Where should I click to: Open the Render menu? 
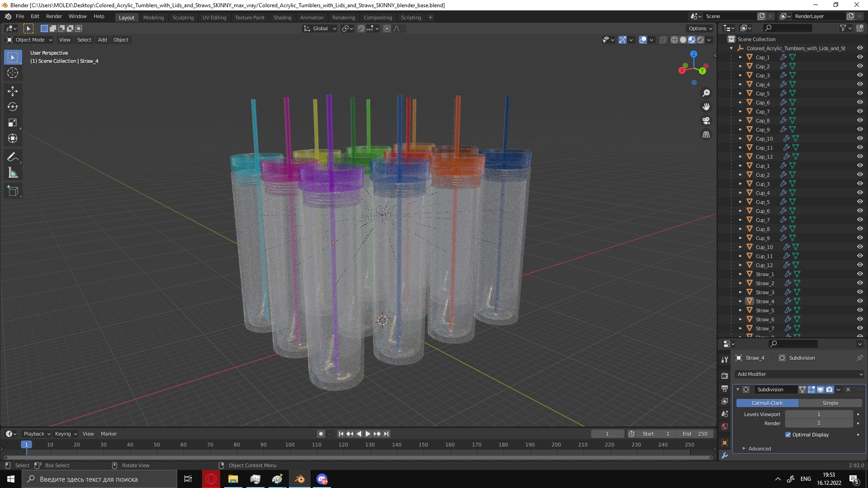tap(54, 16)
